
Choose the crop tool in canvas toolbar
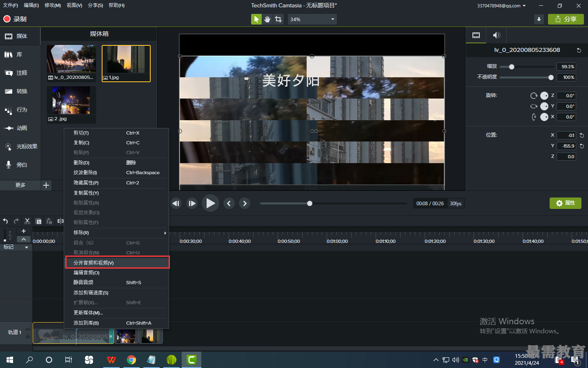(x=278, y=19)
